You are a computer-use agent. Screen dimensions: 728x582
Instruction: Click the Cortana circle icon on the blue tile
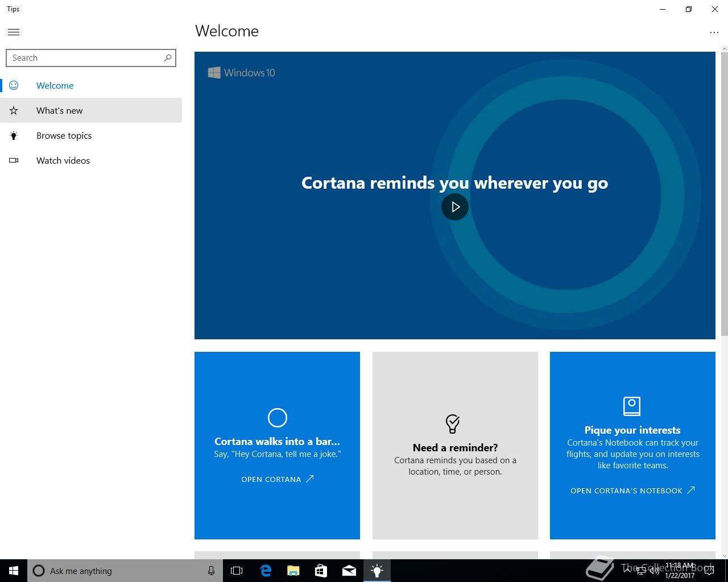277,418
